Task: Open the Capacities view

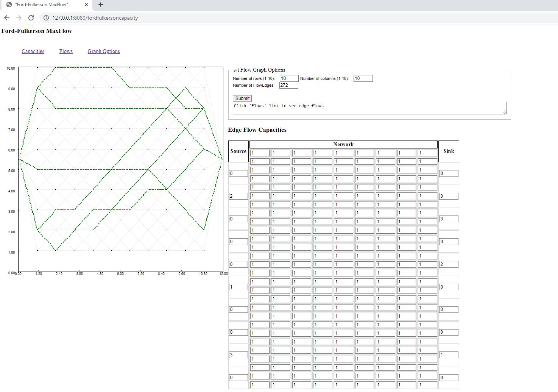Action: [x=33, y=51]
